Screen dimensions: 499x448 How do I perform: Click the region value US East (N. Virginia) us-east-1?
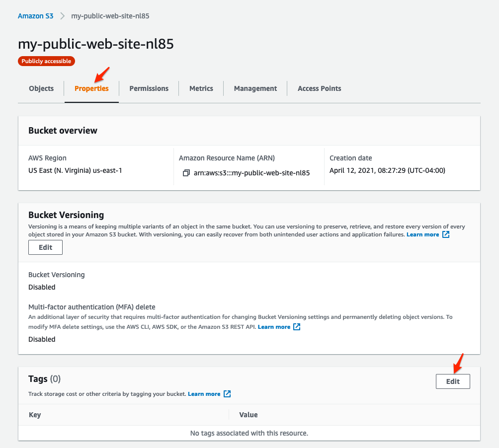click(x=75, y=170)
